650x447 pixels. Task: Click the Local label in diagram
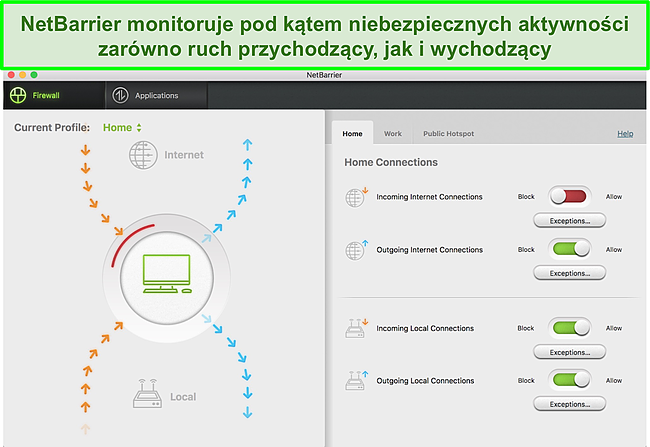coord(183,397)
